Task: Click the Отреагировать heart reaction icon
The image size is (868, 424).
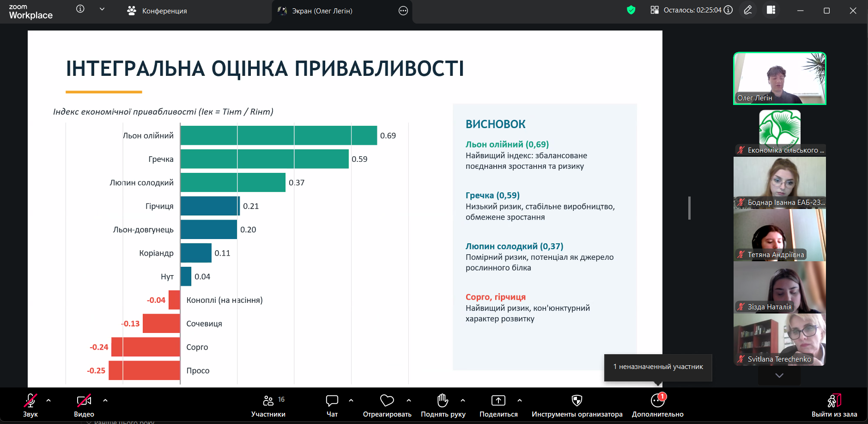Action: (387, 400)
